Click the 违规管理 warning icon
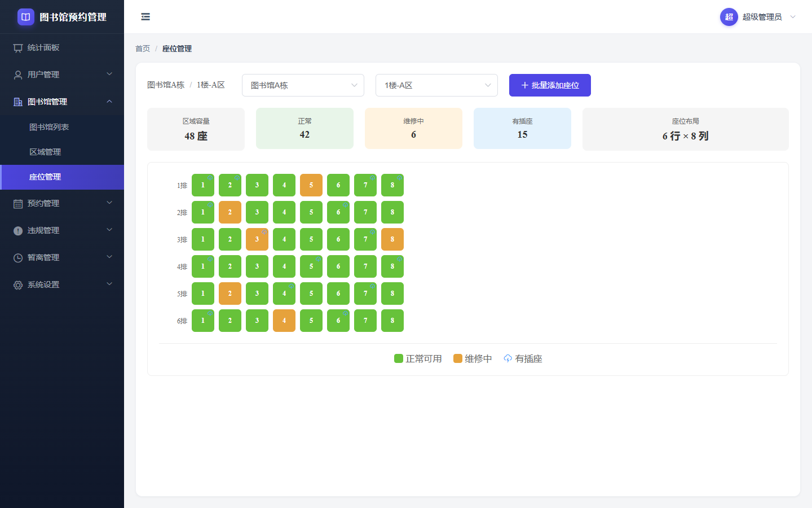 [x=18, y=231]
